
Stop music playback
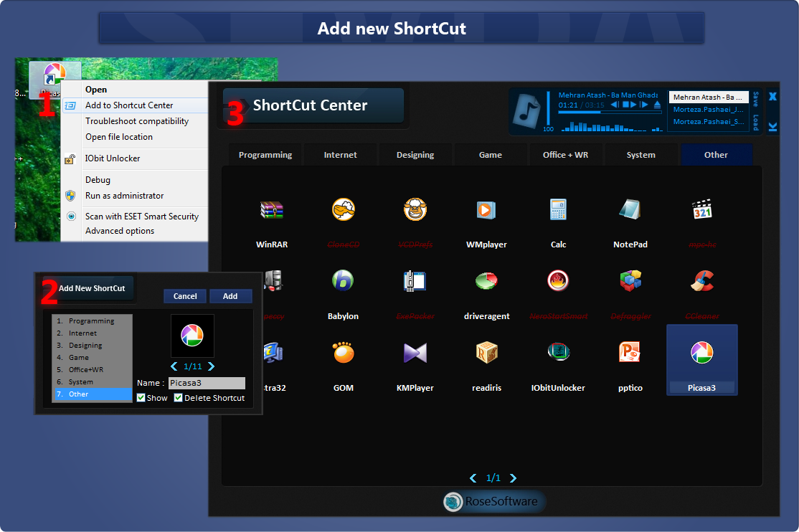click(626, 105)
